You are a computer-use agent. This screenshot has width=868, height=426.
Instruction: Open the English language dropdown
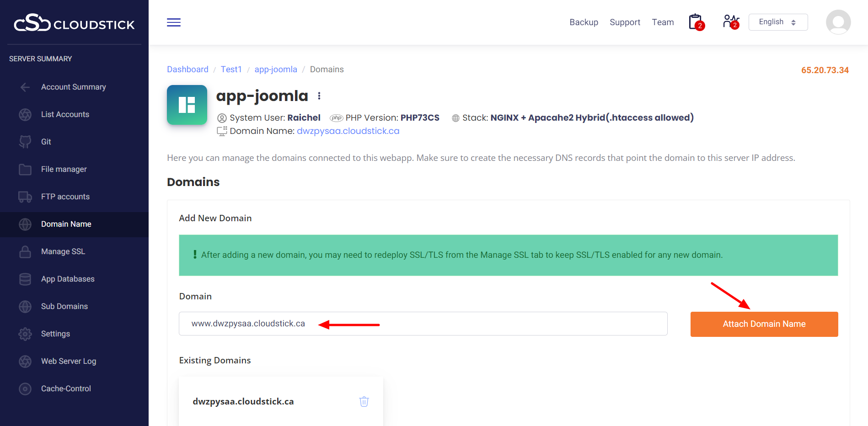[777, 22]
